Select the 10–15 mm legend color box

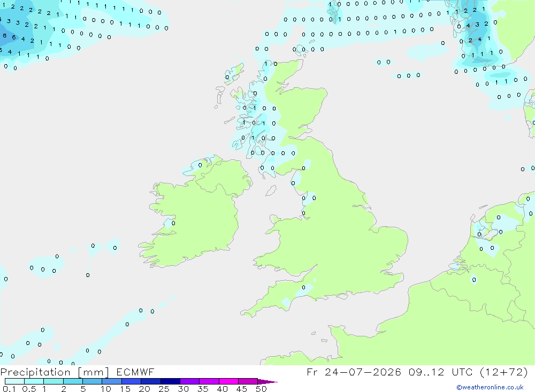[112, 381]
